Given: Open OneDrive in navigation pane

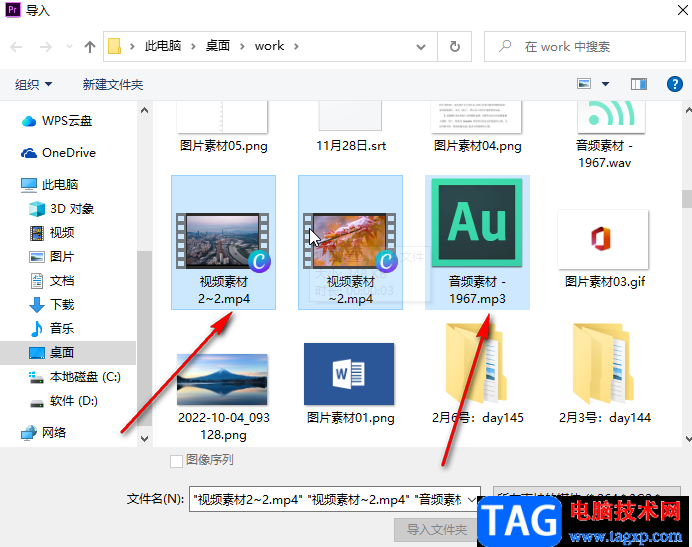Looking at the screenshot, I should [x=58, y=153].
